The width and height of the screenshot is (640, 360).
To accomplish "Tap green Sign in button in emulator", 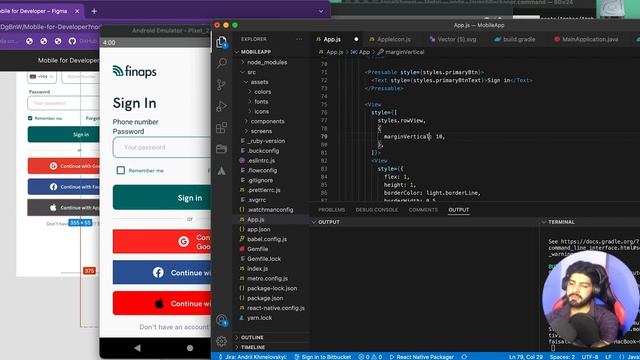I will coord(162,198).
